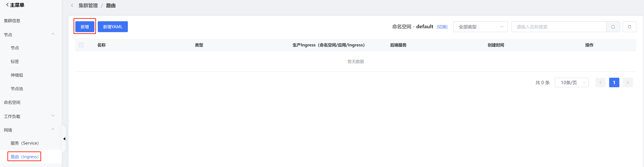Image resolution: width=644 pixels, height=167 pixels.
Task: Open the 节点 submenu item
Action: click(x=15, y=48)
